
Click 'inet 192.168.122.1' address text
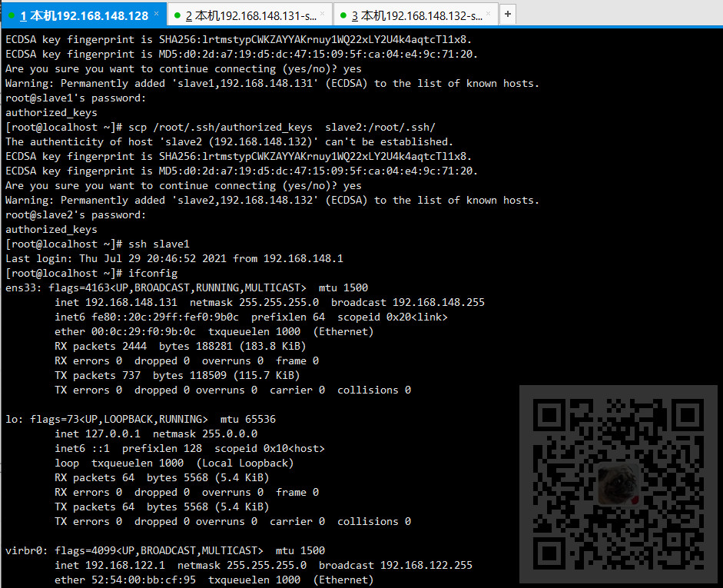coord(110,566)
